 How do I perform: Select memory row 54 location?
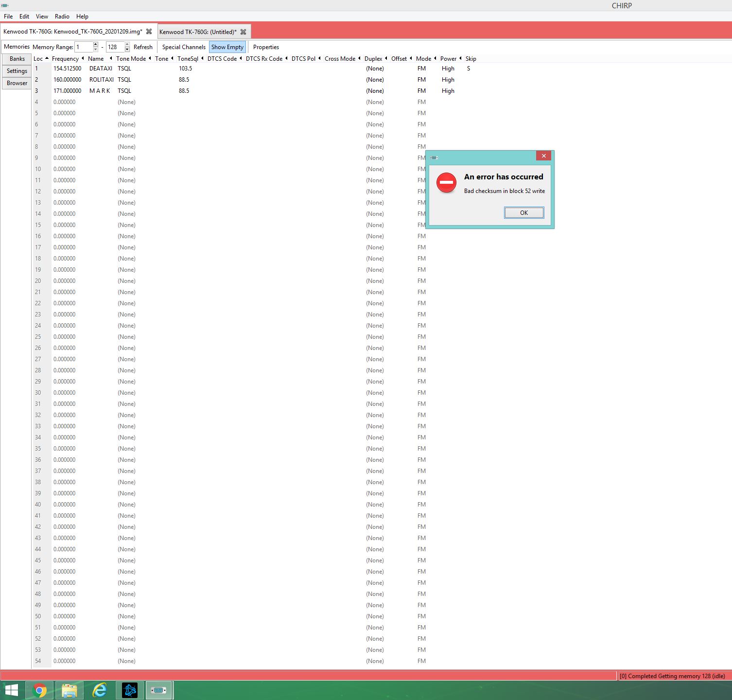(38, 661)
